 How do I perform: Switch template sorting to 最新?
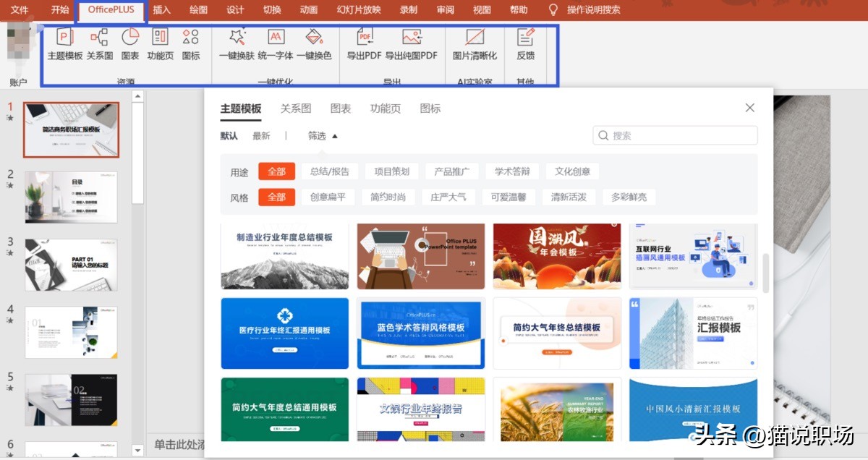(261, 135)
